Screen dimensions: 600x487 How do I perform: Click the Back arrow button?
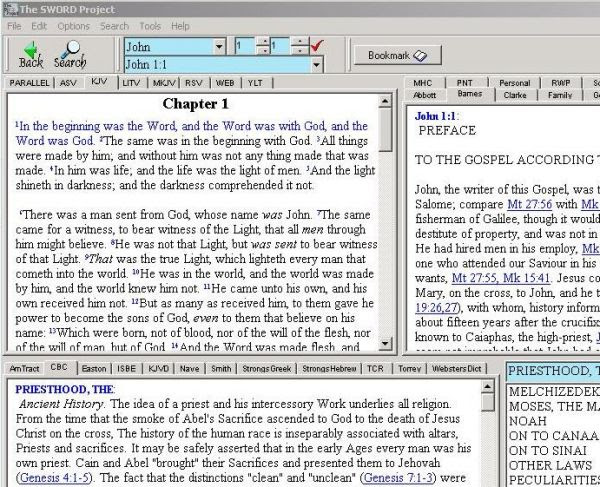[x=31, y=54]
